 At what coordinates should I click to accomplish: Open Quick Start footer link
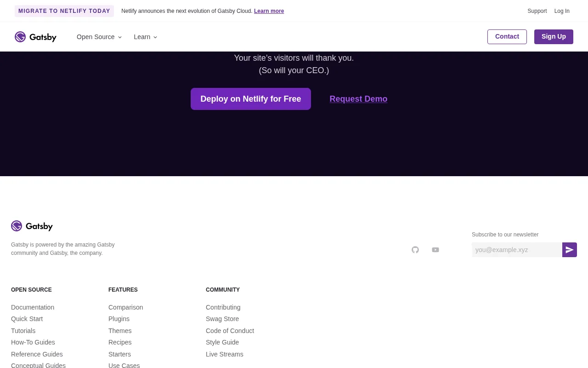27,319
